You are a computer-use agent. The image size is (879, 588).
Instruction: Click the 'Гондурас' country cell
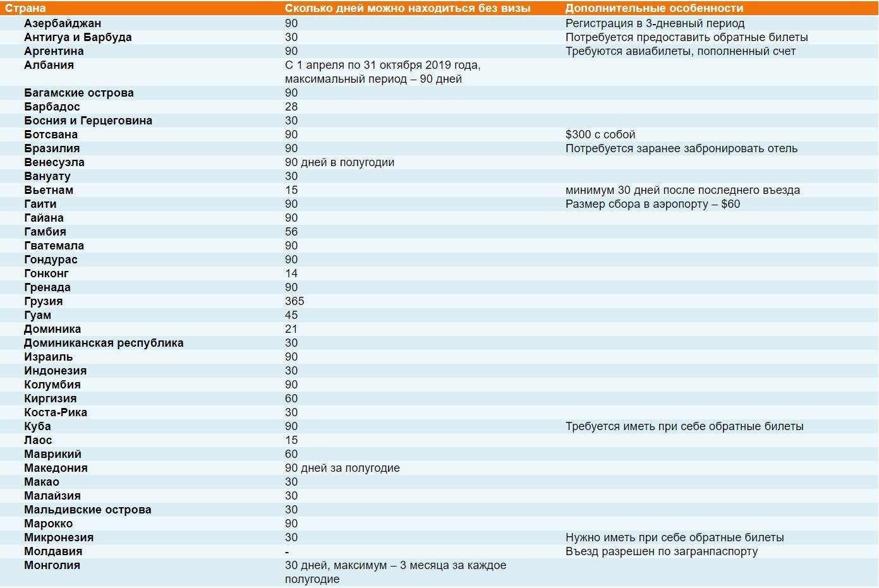(51, 260)
